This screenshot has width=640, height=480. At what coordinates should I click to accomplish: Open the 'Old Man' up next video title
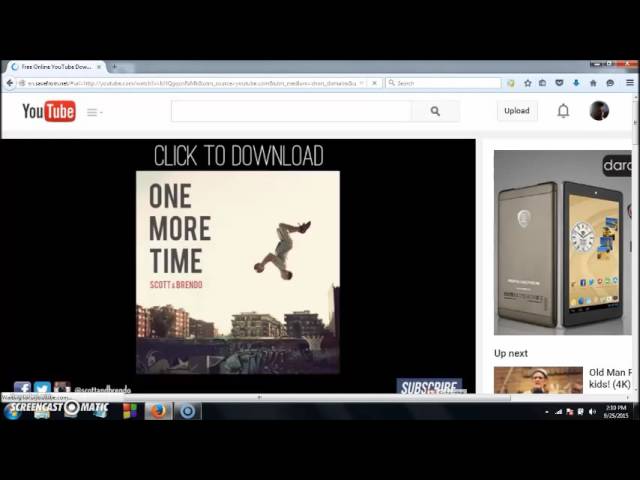point(610,378)
